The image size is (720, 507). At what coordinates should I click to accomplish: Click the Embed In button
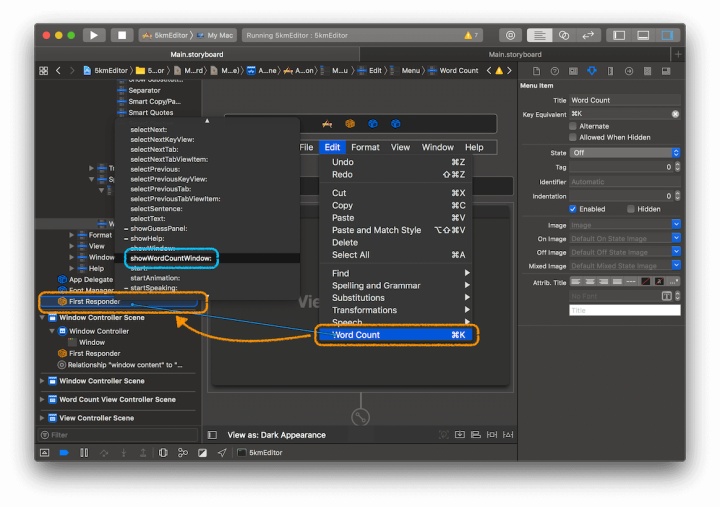(x=460, y=434)
